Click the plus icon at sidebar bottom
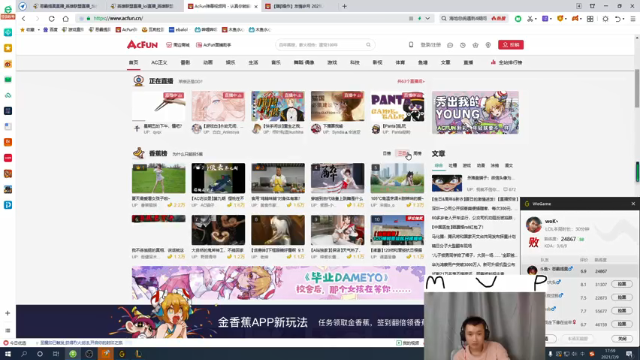Viewport: 640px width, 360px height. 7,313
